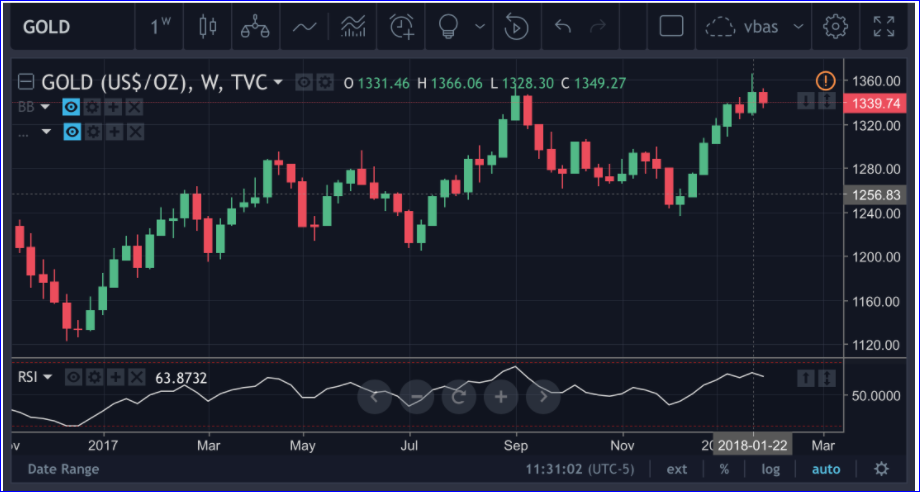The height and width of the screenshot is (492, 920).
Task: Toggle RSI indicator visibility eye
Action: pos(73,377)
